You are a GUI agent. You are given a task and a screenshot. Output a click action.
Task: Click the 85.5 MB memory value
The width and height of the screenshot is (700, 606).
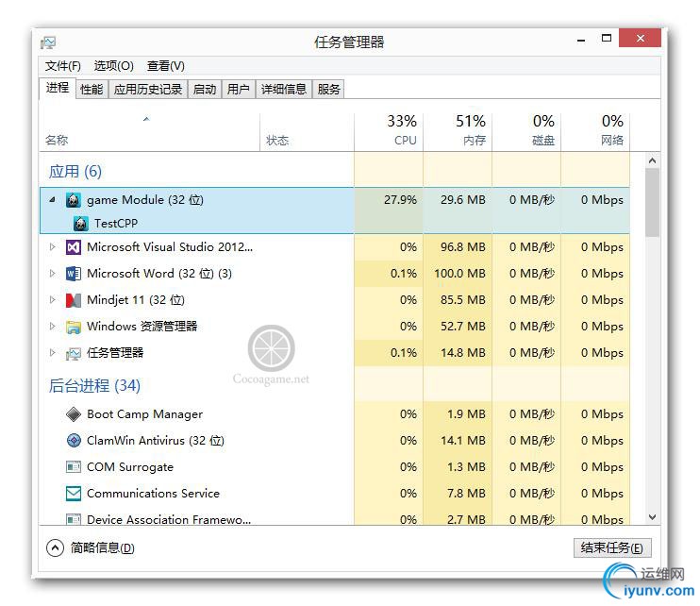click(463, 299)
